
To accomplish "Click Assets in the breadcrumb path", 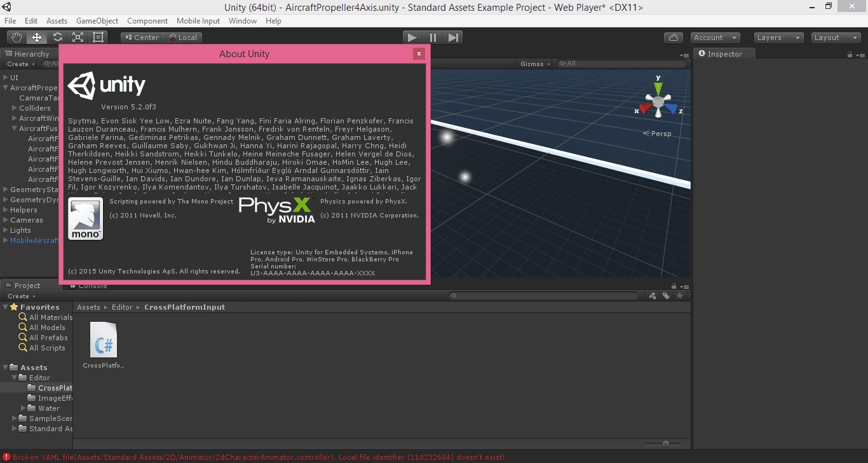I will point(88,307).
